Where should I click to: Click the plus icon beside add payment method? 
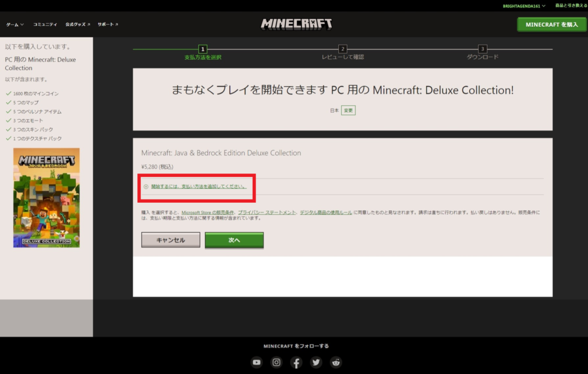146,187
